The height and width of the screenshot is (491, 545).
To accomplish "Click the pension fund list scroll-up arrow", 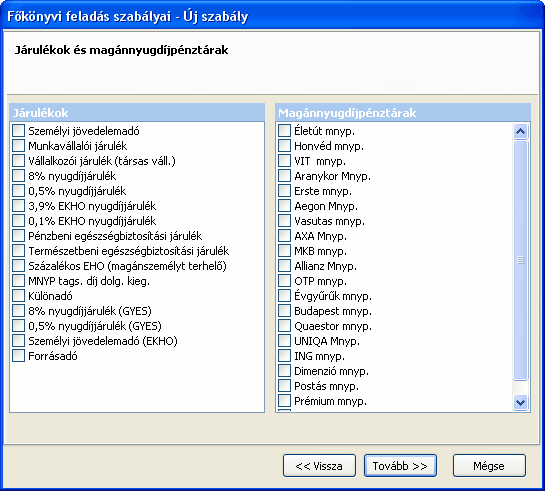I will click(520, 131).
